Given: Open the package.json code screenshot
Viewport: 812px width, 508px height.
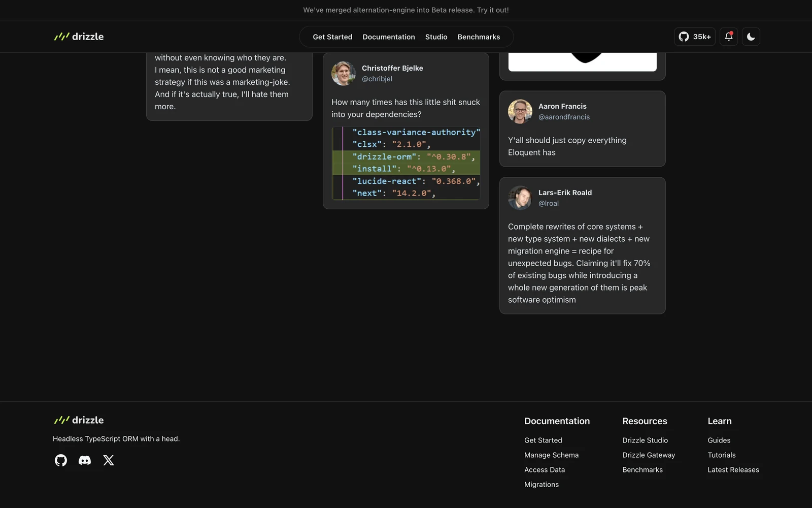Looking at the screenshot, I should pos(406,163).
